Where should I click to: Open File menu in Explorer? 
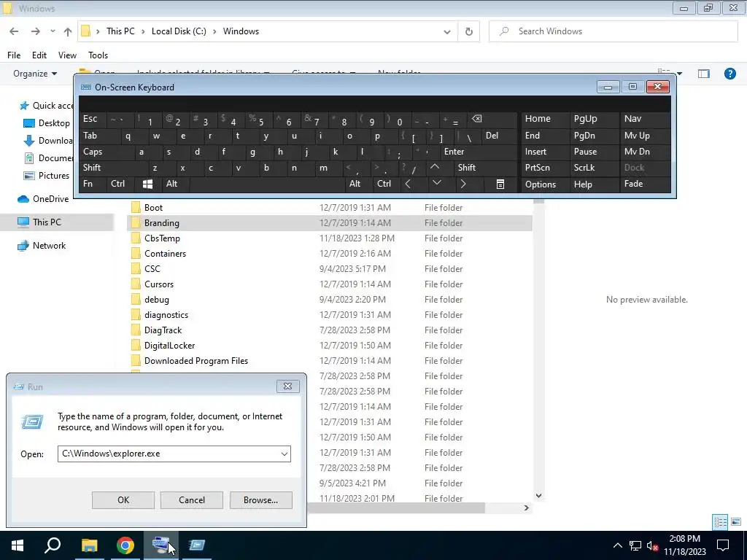[14, 55]
